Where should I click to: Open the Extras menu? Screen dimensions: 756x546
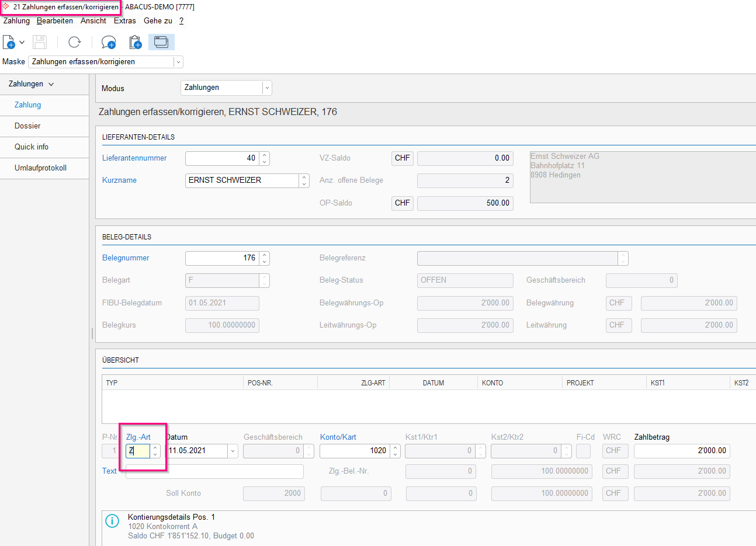tap(124, 20)
